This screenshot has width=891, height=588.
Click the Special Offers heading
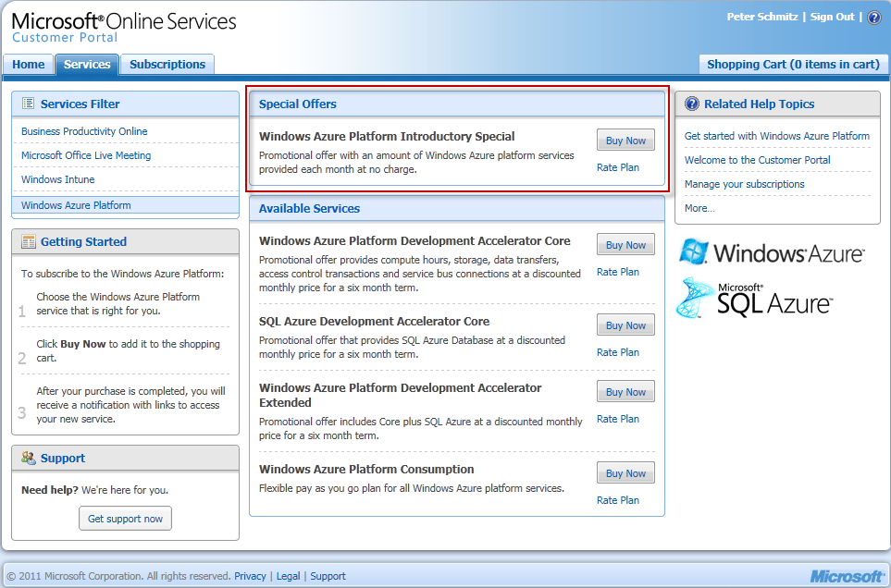(x=298, y=104)
